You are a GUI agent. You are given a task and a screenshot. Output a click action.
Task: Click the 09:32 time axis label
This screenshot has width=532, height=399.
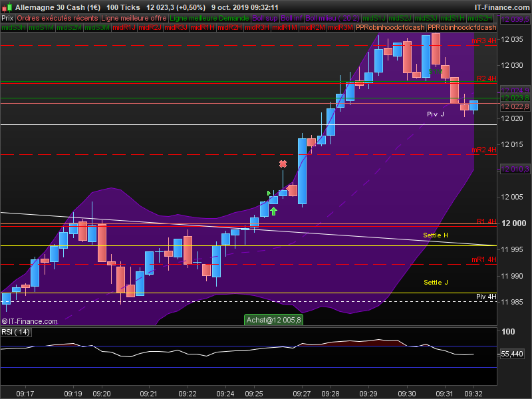coord(473,394)
